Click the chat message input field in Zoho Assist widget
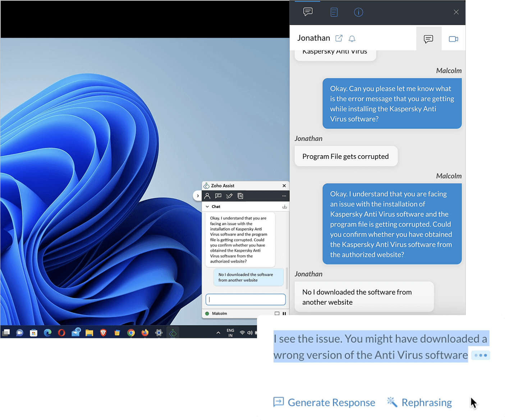This screenshot has height=420, width=505. 245,299
